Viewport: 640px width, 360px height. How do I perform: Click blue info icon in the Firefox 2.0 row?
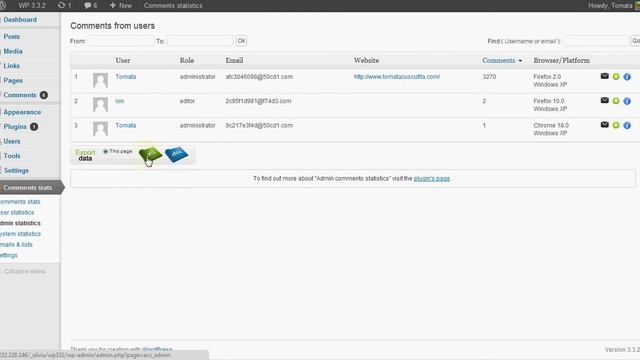627,77
